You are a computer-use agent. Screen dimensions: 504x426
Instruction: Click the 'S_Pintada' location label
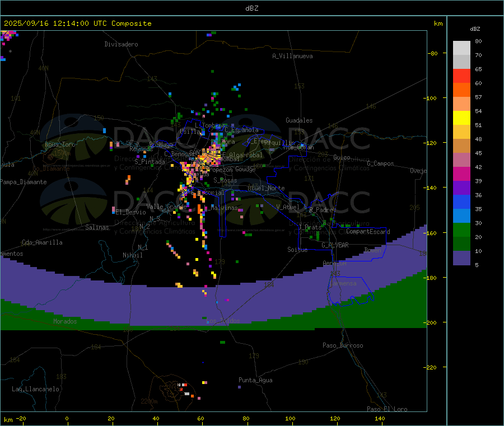tap(150, 162)
